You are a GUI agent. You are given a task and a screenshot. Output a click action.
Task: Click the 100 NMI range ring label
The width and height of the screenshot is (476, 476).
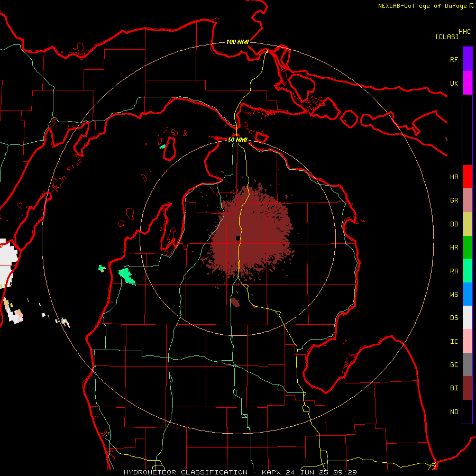tap(237, 42)
